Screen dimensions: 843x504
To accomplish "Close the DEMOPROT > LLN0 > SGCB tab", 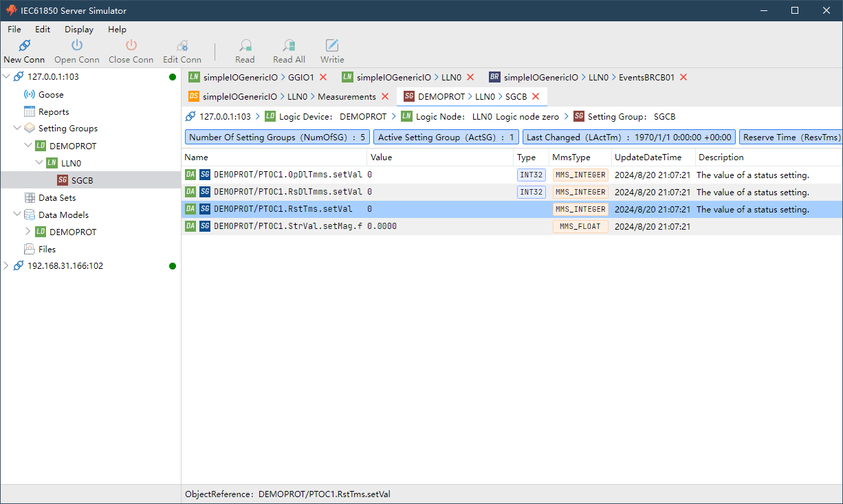I will tap(536, 96).
